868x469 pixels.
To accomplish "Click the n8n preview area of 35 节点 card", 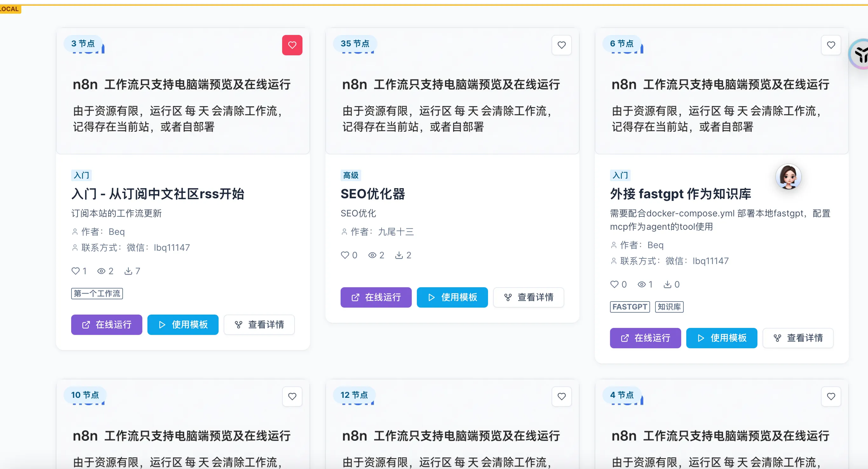I will 452,91.
